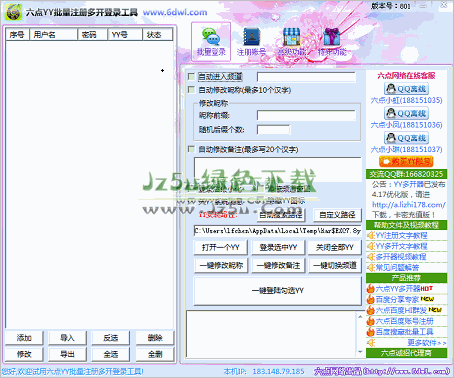Open the 六点小同(188151036) contact link

(x=406, y=125)
